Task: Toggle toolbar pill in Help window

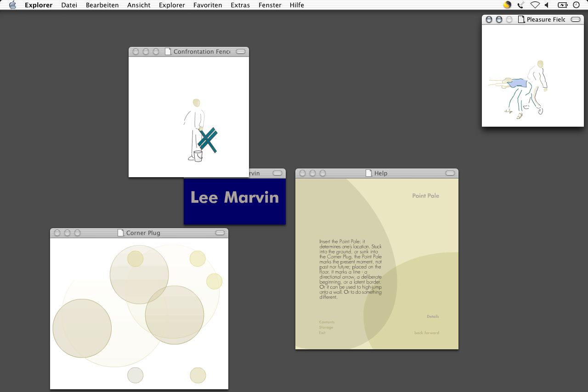Action: click(x=450, y=173)
